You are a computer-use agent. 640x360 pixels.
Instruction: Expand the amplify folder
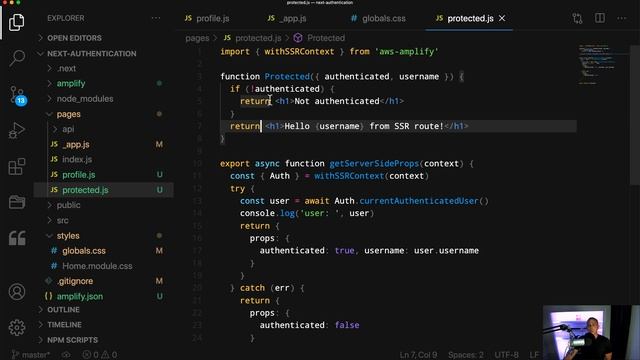coord(71,84)
